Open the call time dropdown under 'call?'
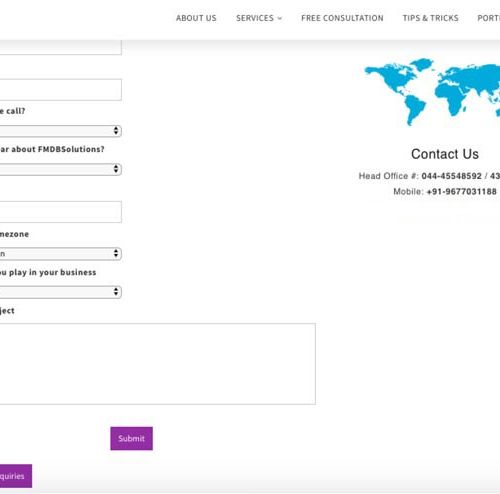Image resolution: width=500 pixels, height=494 pixels. (x=60, y=131)
